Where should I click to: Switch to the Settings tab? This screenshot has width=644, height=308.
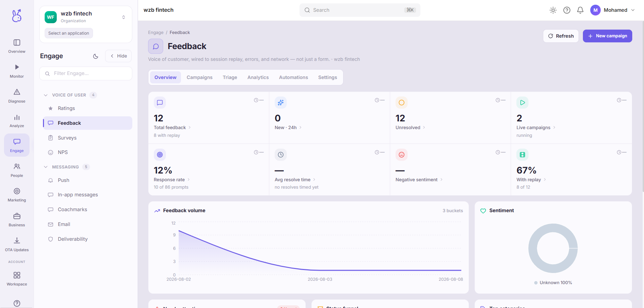(x=328, y=77)
